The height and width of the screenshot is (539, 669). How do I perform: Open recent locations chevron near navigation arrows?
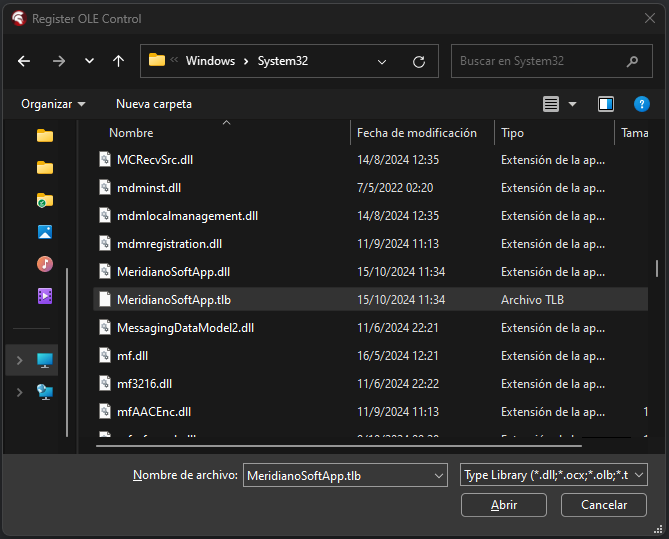89,61
